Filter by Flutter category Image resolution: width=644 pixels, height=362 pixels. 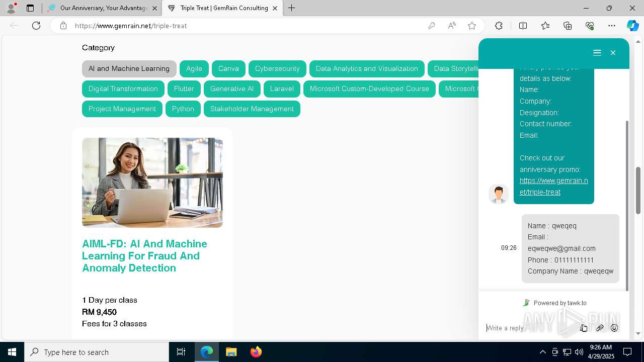184,88
